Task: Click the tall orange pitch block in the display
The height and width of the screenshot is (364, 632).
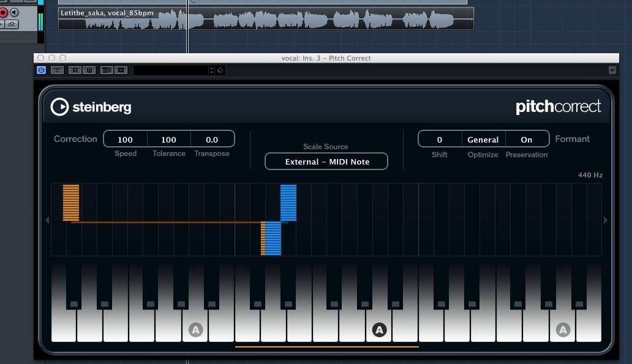Action: (x=71, y=202)
